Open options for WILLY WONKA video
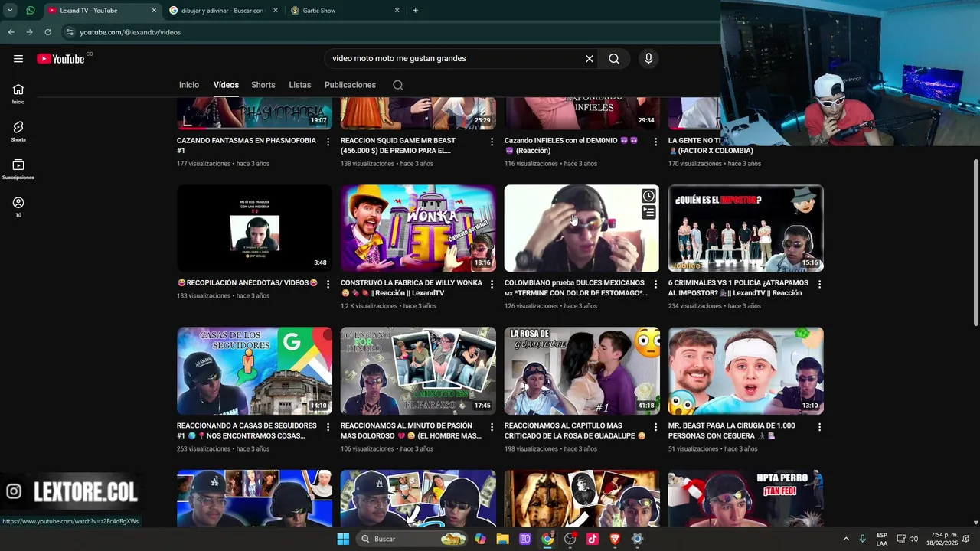 point(492,284)
